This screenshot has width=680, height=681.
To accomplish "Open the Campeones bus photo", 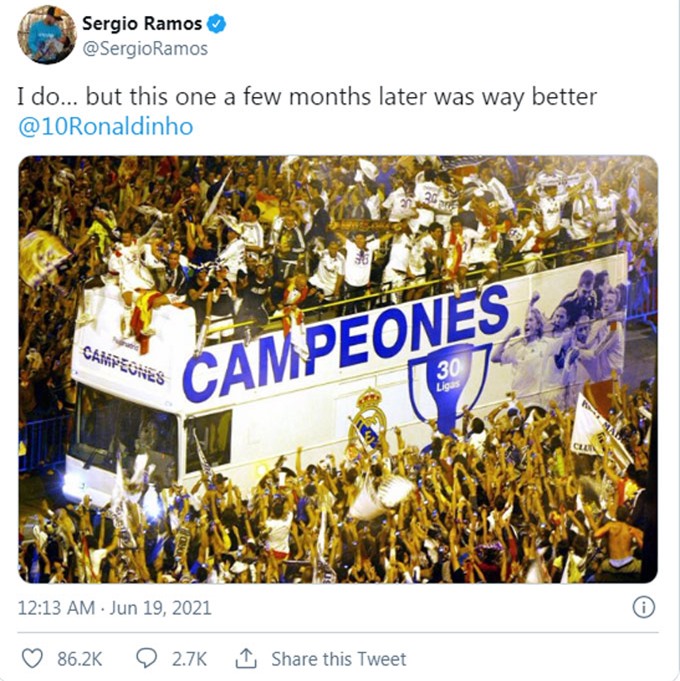I will coord(338,369).
